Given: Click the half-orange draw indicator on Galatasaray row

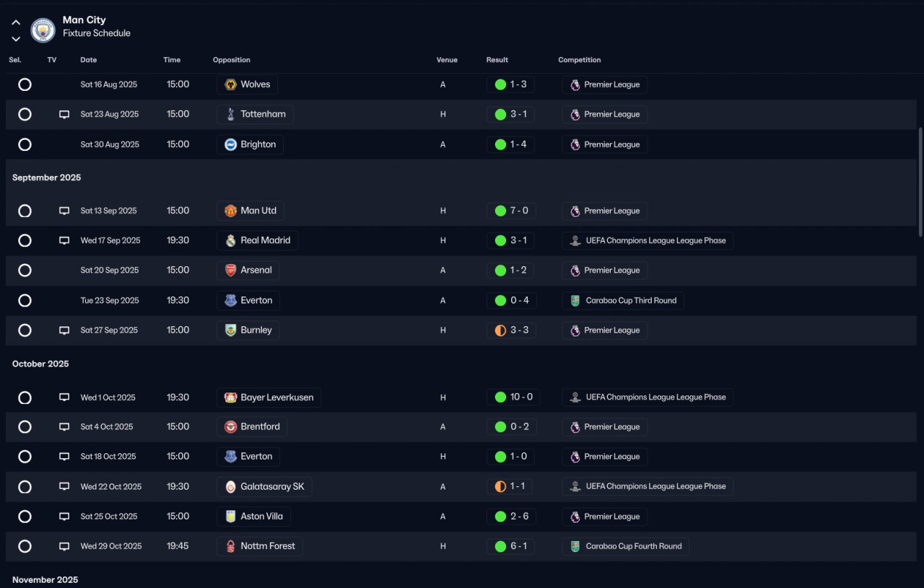Looking at the screenshot, I should pyautogui.click(x=500, y=486).
